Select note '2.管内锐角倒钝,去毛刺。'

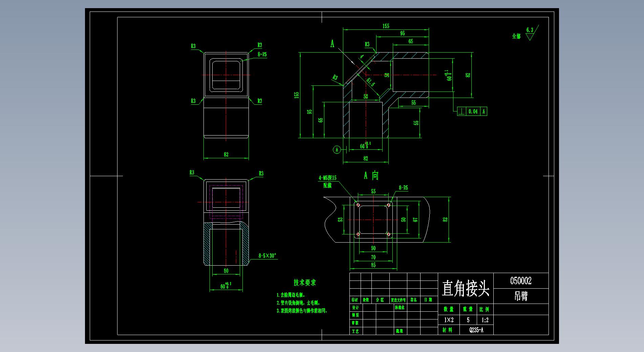tap(298, 303)
